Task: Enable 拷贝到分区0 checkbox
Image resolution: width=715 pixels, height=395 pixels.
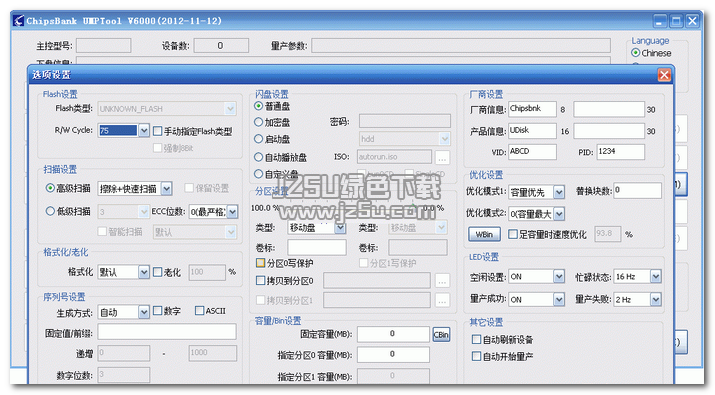Action: click(x=260, y=281)
